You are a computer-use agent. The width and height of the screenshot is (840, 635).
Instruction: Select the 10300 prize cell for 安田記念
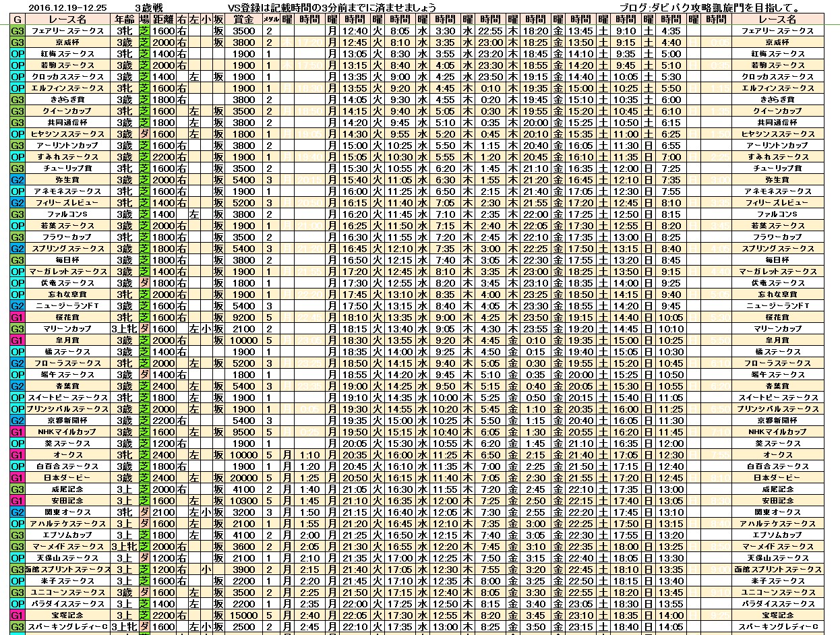click(243, 501)
